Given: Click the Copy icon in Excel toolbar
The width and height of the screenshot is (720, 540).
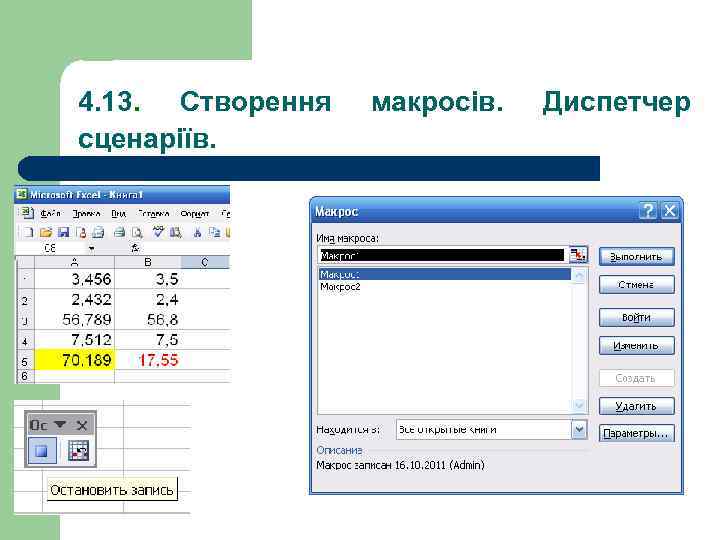Looking at the screenshot, I should tap(214, 232).
